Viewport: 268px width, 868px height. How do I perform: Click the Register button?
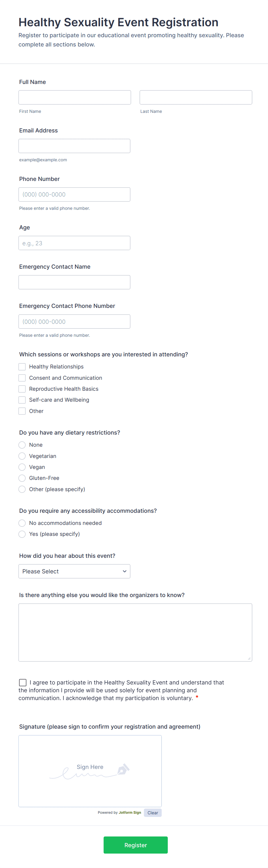[135, 845]
